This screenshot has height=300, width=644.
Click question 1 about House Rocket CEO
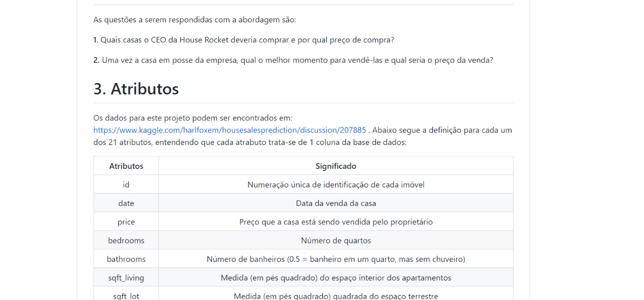point(243,40)
